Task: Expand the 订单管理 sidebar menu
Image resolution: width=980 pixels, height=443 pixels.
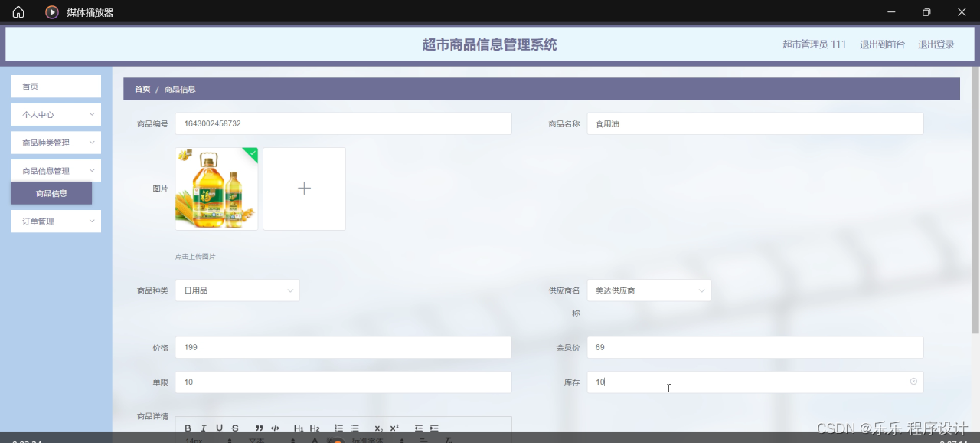Action: (55, 221)
